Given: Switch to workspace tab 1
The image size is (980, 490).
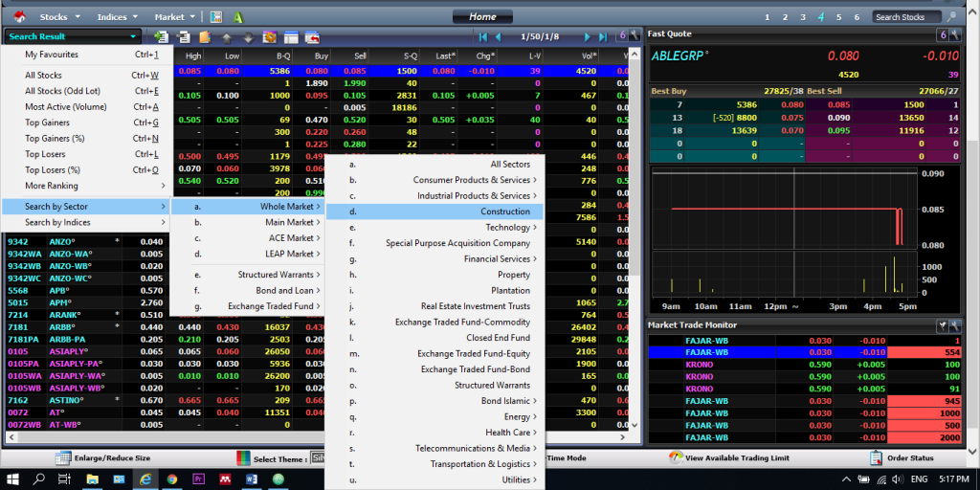Looking at the screenshot, I should click(768, 17).
